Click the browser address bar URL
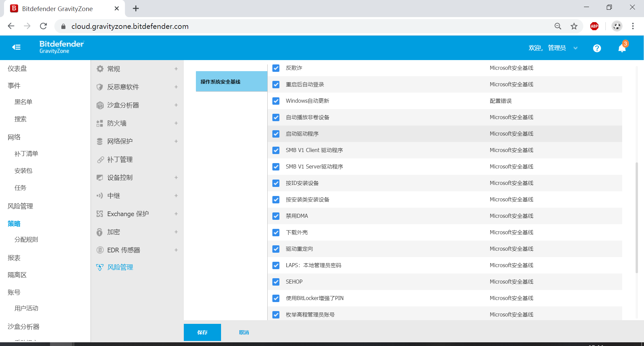 tap(130, 26)
